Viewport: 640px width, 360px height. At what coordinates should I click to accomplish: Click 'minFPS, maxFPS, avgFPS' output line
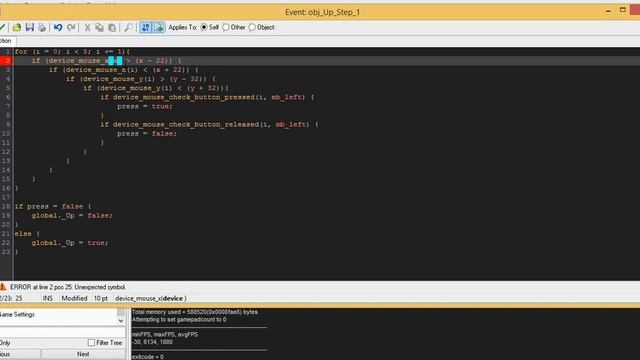pyautogui.click(x=165, y=334)
